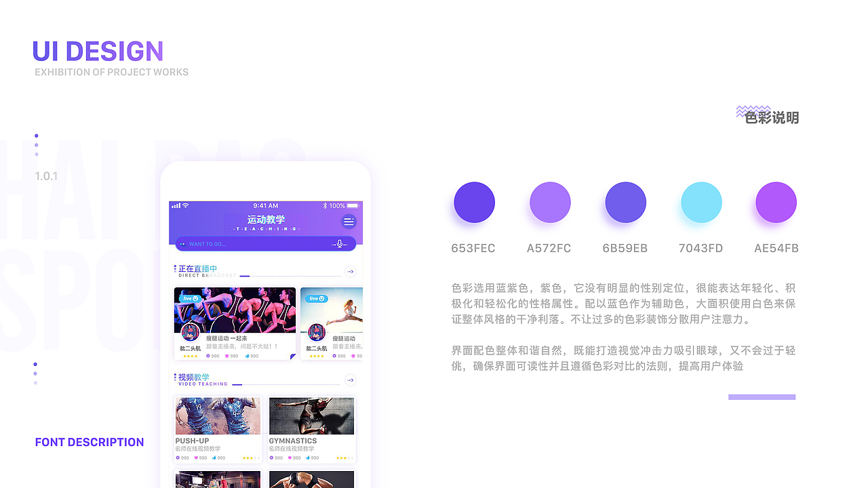
Task: Click the FONT DESCRIPTION link
Action: click(90, 442)
